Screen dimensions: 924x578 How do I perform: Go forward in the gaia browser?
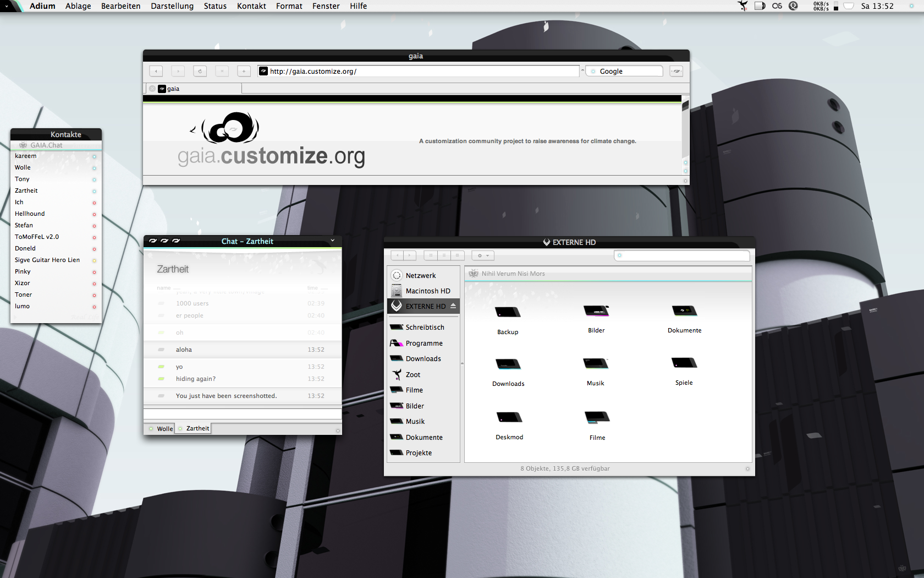click(178, 71)
